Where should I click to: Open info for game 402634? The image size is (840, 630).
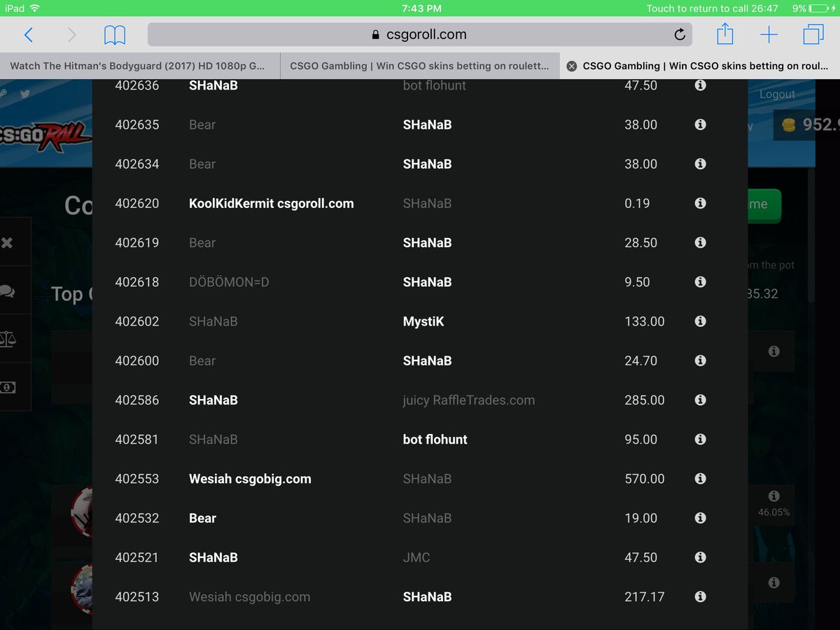699,164
